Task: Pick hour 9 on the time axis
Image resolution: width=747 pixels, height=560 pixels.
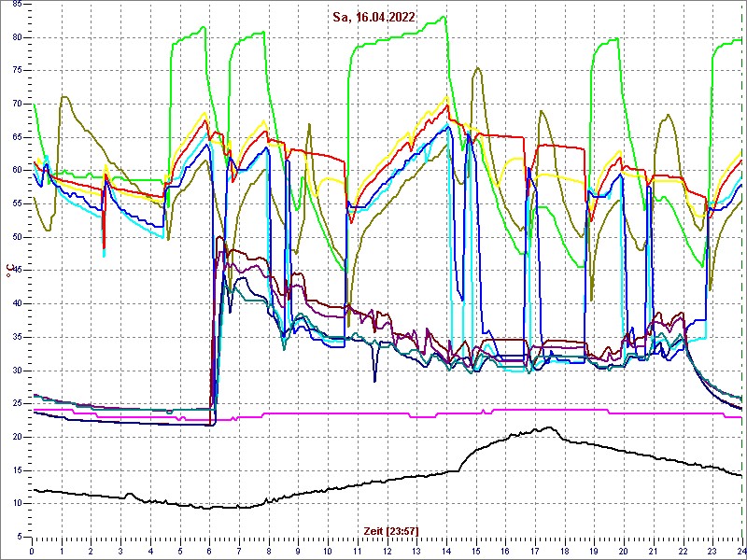Action: (x=298, y=552)
